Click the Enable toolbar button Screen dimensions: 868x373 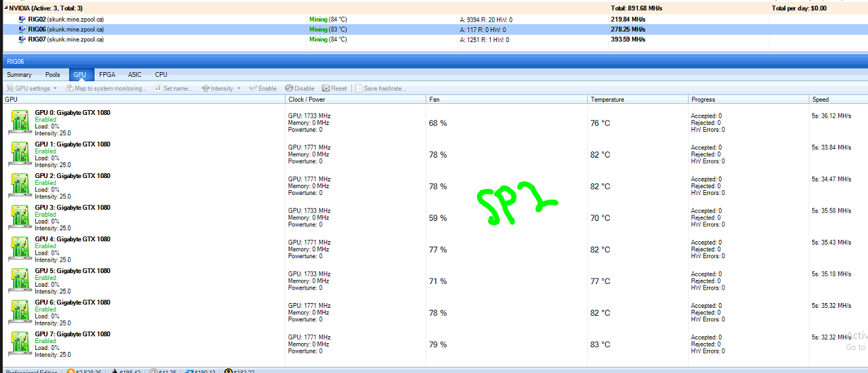262,88
